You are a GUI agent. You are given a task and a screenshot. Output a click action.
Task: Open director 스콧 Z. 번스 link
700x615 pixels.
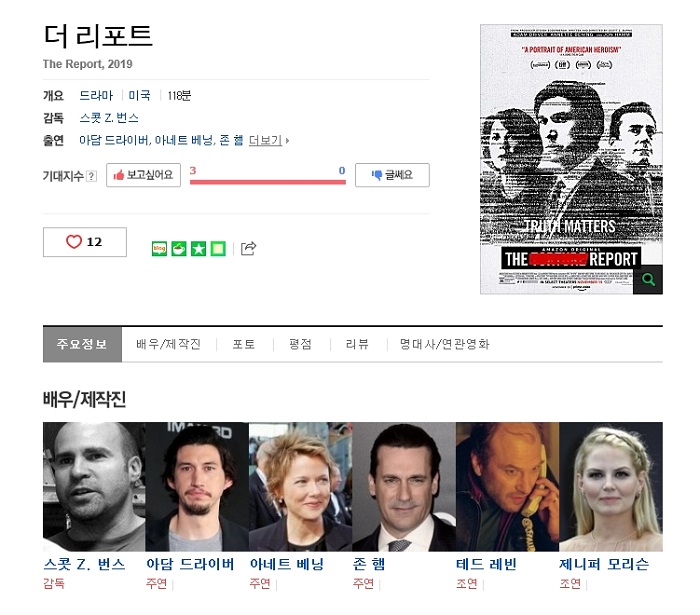(109, 118)
